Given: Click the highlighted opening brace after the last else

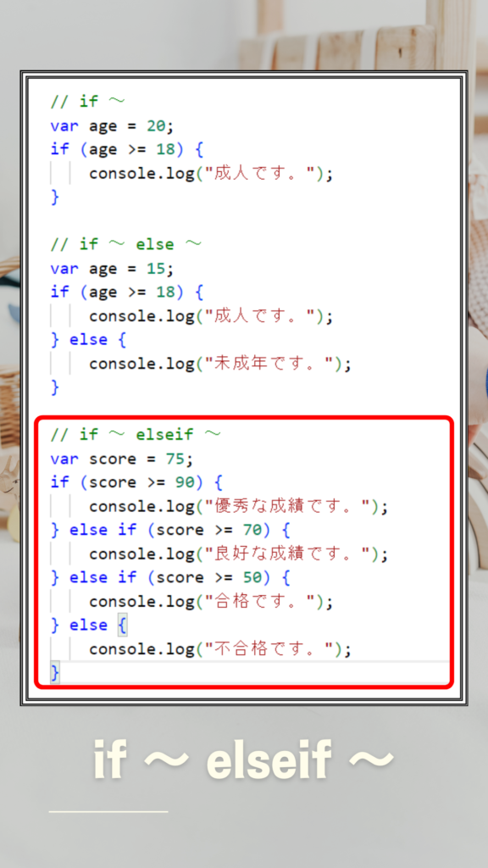Looking at the screenshot, I should click(122, 626).
